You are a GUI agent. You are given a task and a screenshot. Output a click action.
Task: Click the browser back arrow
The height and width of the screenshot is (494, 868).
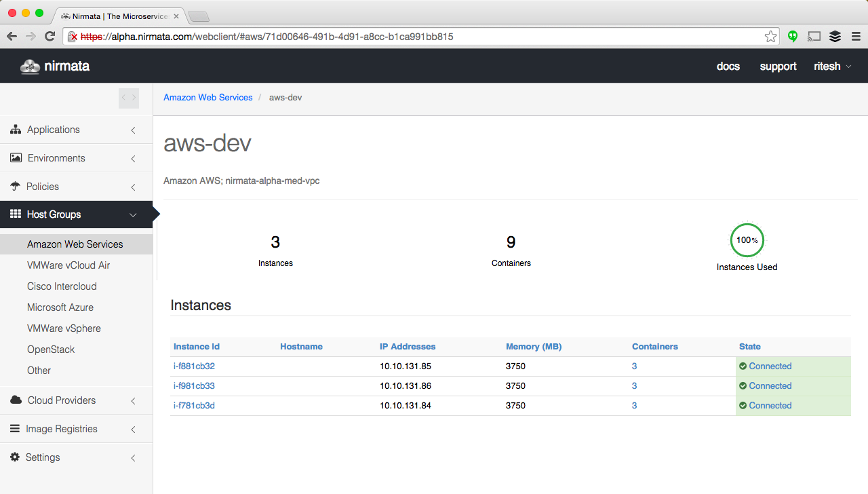12,37
